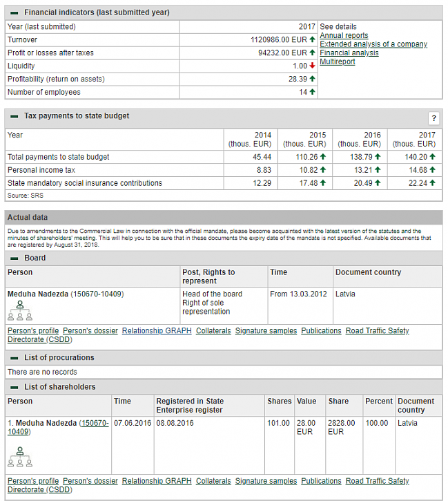Image resolution: width=448 pixels, height=501 pixels.
Task: Open the Financial analysis link
Action: pos(349,53)
